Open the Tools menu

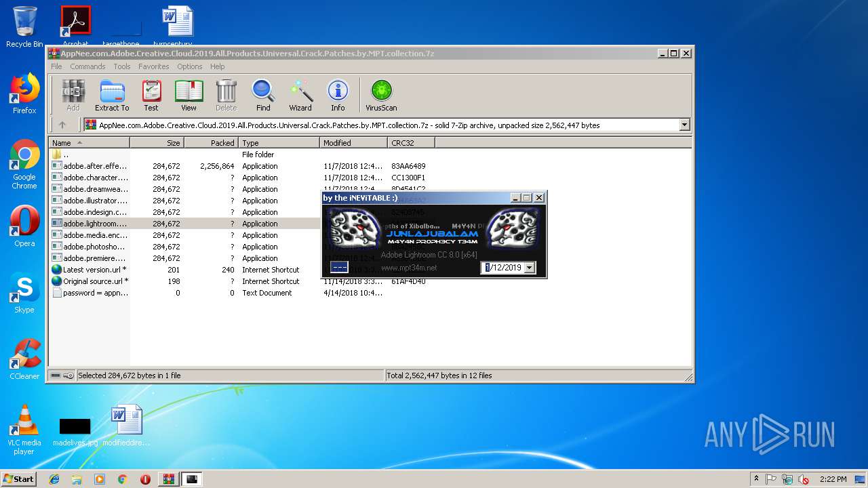(122, 66)
